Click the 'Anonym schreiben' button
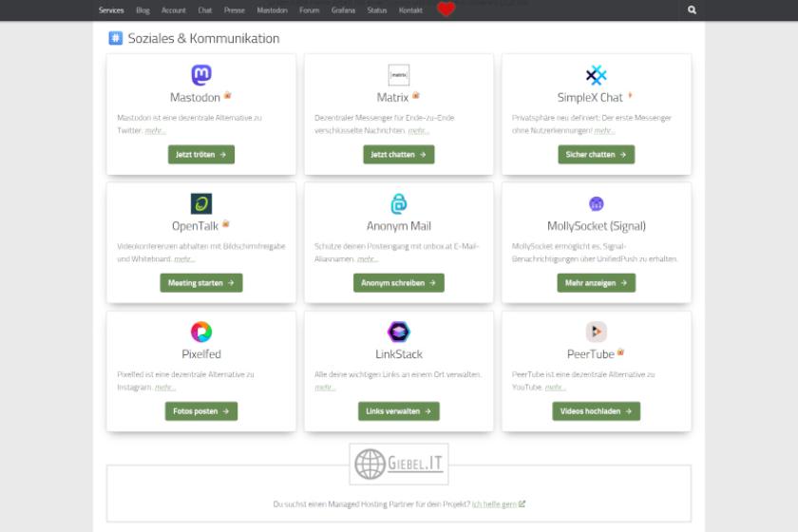 click(399, 282)
